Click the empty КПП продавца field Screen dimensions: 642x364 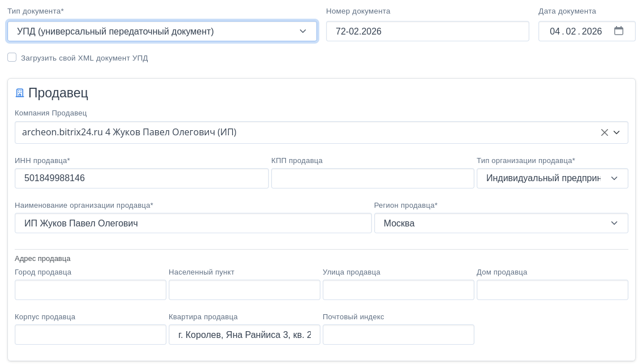pyautogui.click(x=372, y=178)
